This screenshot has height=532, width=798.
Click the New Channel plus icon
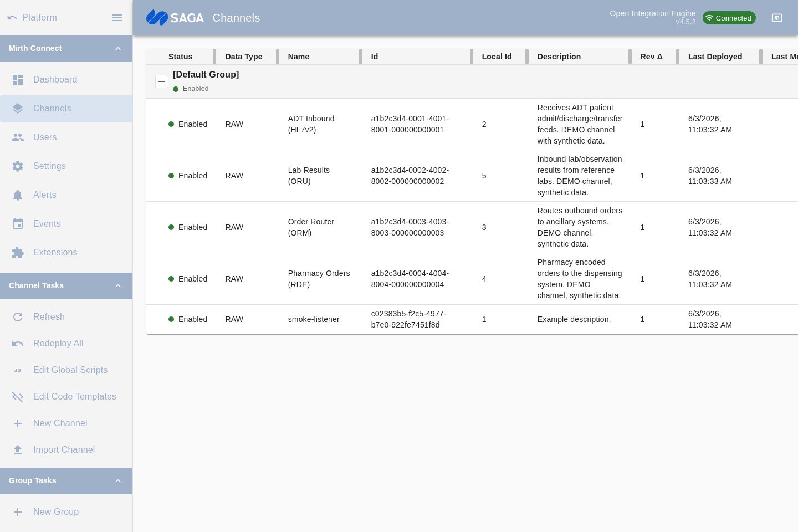[x=18, y=423]
